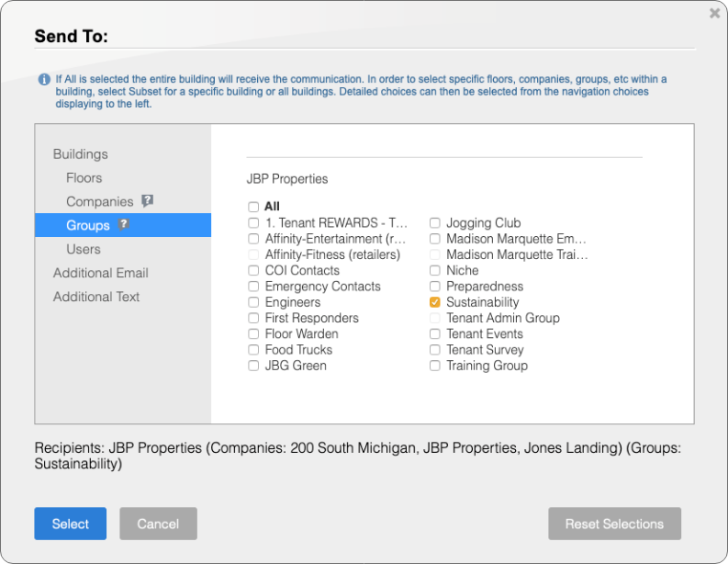728x564 pixels.
Task: Uncheck the Sustainability group checkbox
Action: pos(435,302)
